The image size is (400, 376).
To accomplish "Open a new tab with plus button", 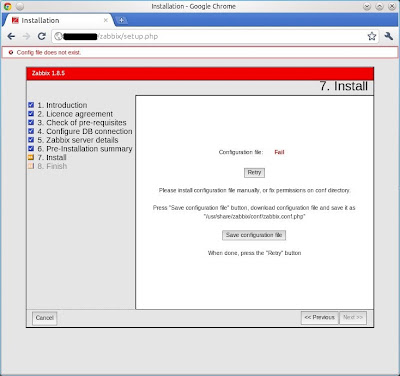I will click(x=122, y=20).
